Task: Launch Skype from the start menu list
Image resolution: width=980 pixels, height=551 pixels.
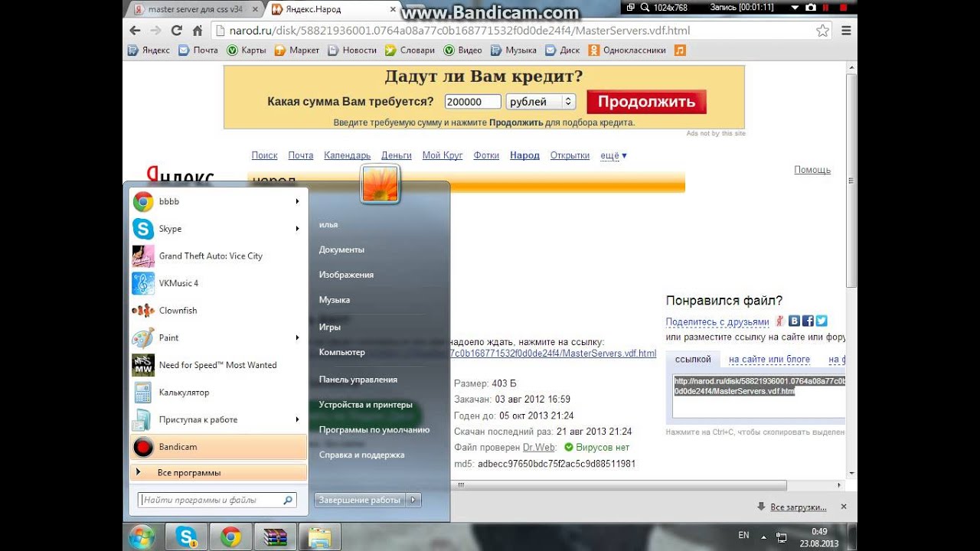Action: point(218,229)
